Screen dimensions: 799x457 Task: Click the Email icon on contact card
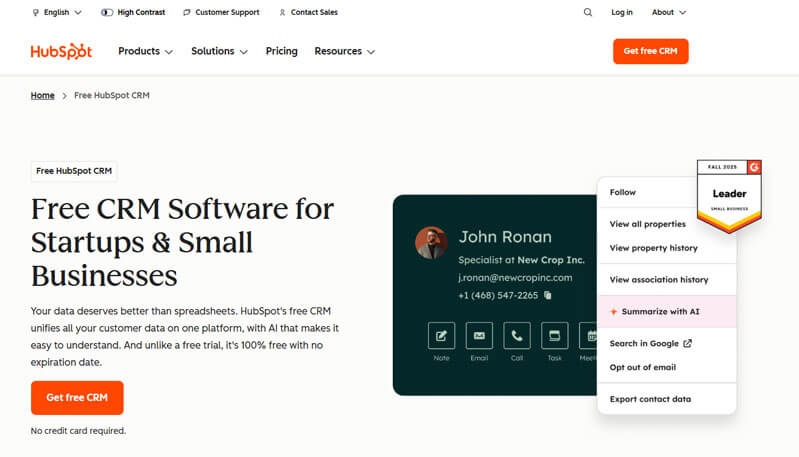click(x=479, y=335)
